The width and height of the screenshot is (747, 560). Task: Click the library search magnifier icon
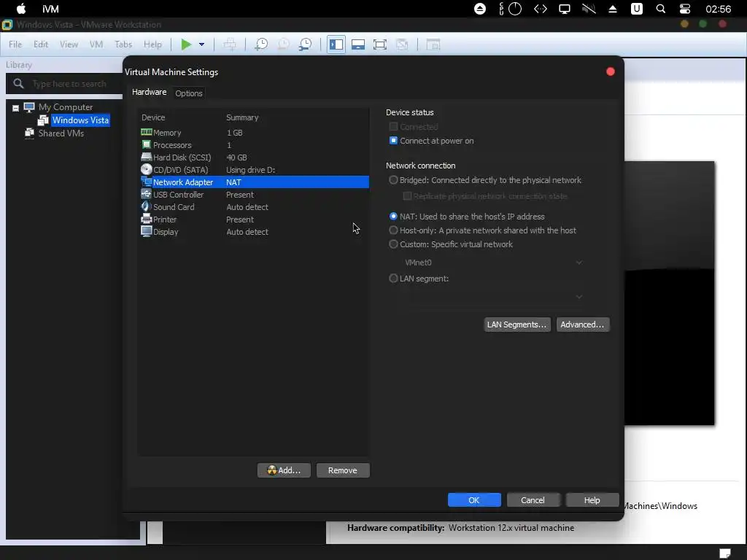click(18, 84)
